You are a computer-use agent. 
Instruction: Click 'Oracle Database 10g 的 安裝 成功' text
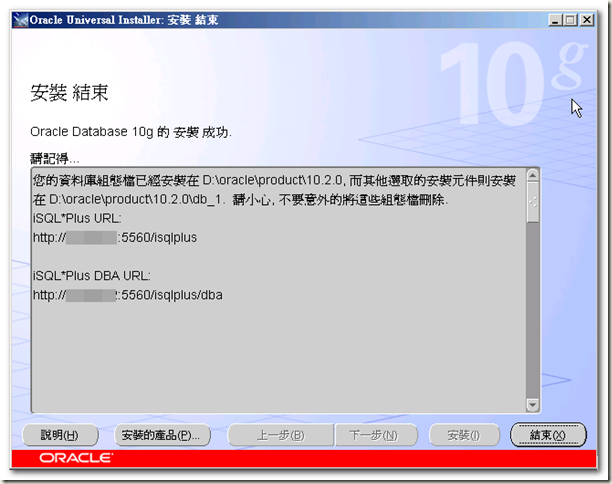(x=131, y=132)
